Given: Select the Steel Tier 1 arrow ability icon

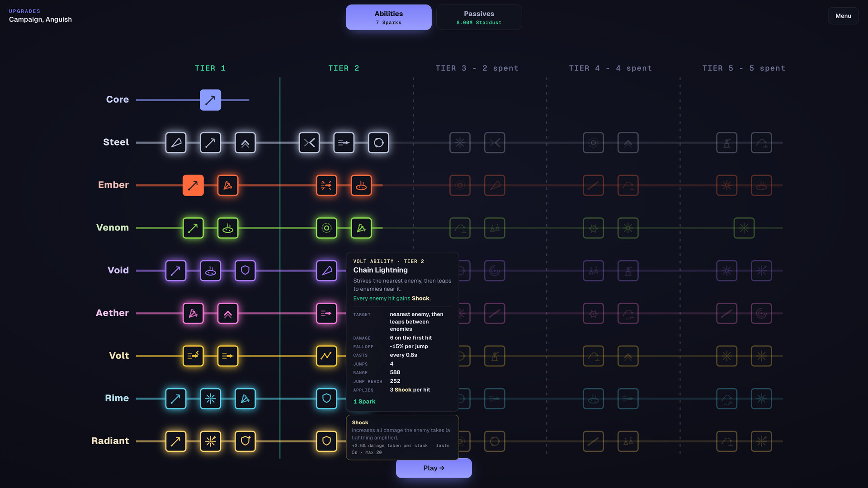Looking at the screenshot, I should click(210, 143).
